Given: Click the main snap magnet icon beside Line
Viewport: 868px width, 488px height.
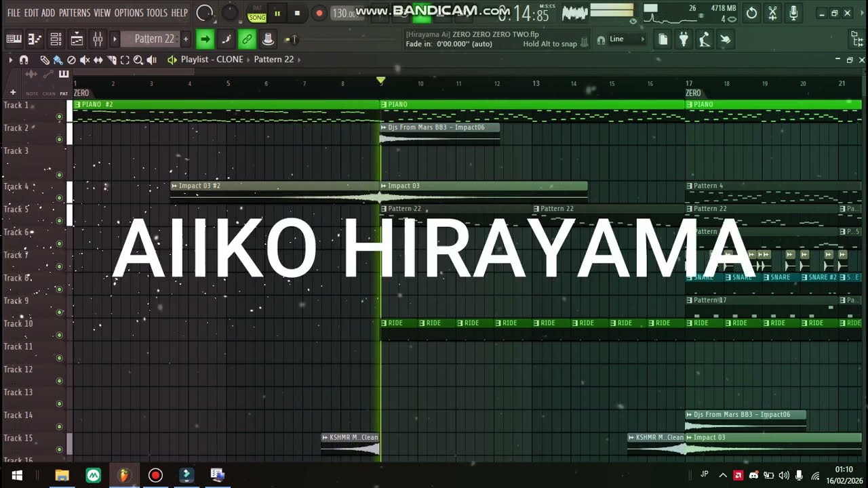Looking at the screenshot, I should coord(601,40).
